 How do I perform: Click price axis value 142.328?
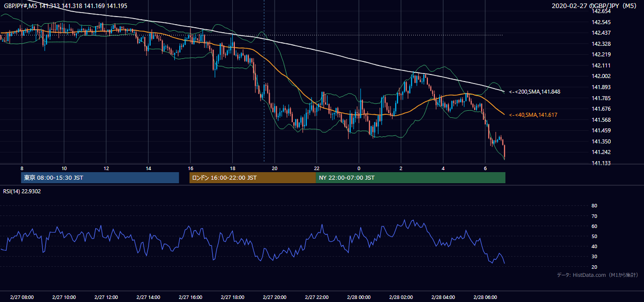[601, 44]
